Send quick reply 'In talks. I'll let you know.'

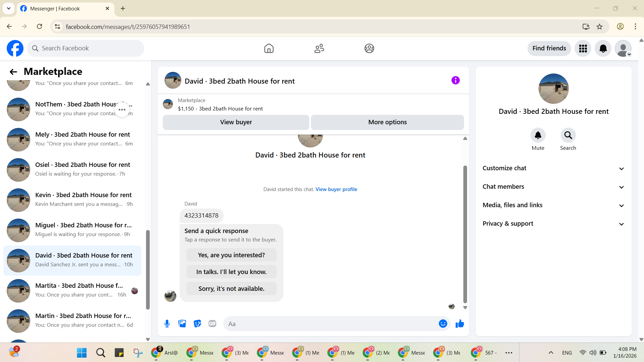point(231,272)
